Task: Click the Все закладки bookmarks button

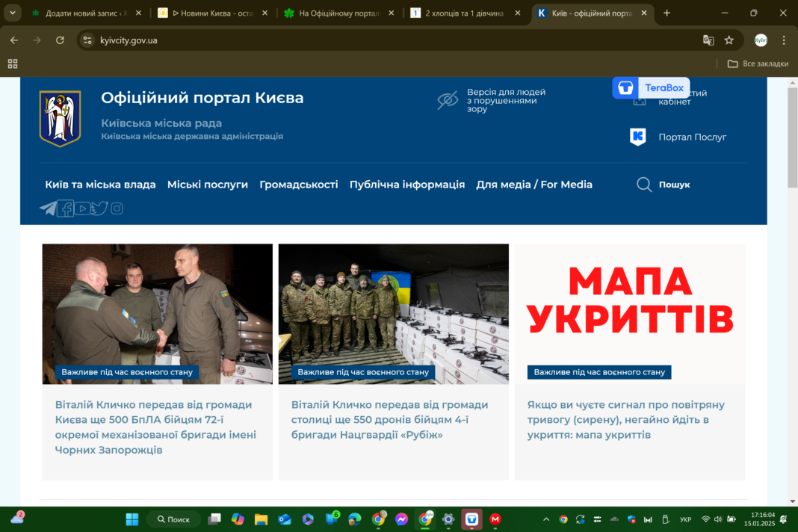Action: pyautogui.click(x=758, y=64)
